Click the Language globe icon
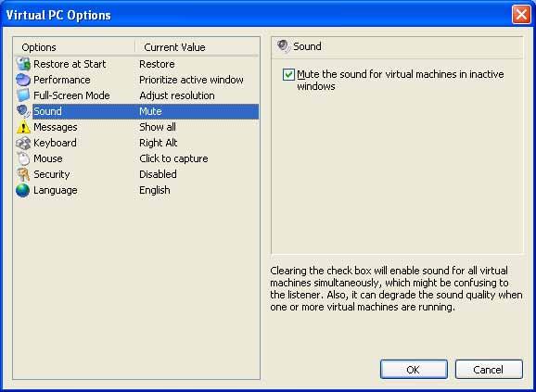Screen dimensions: 536x392 (23, 190)
